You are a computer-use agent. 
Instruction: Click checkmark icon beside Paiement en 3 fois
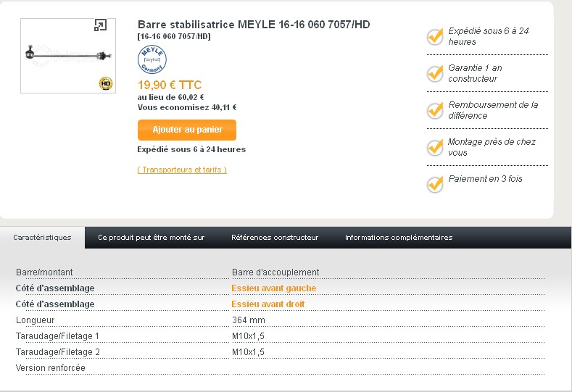(x=435, y=184)
